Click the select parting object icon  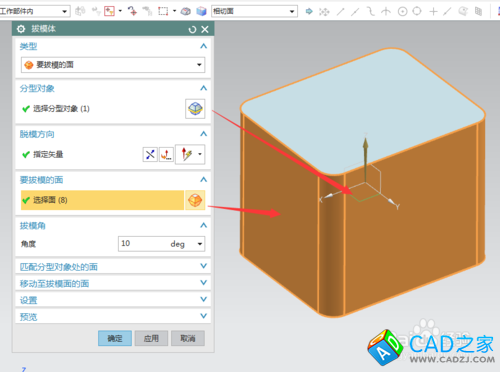pos(195,109)
